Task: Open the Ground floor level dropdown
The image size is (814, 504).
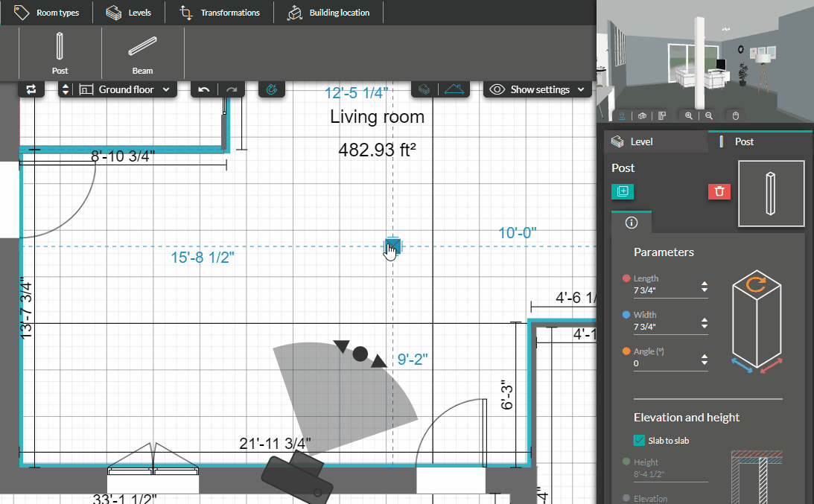Action: [125, 89]
